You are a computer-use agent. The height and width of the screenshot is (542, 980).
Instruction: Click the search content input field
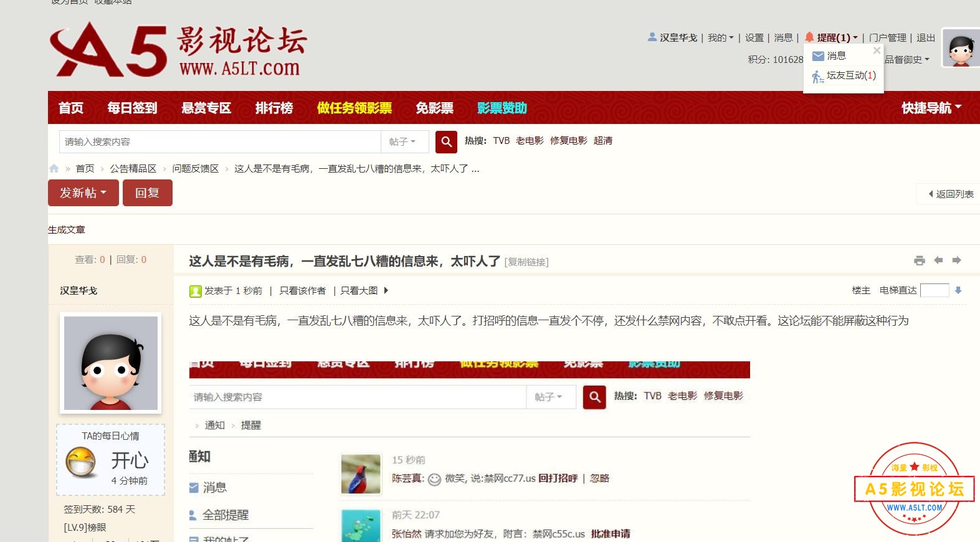tap(220, 141)
